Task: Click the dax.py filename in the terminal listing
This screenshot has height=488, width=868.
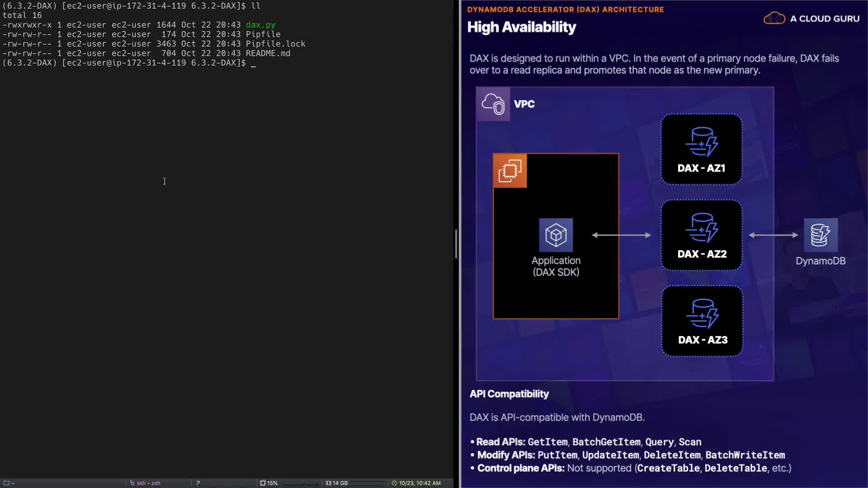Action: (260, 25)
